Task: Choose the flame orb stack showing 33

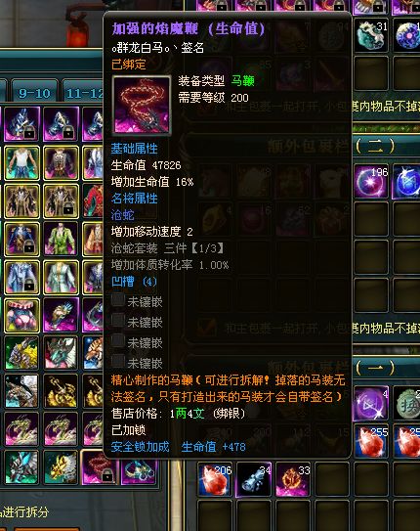Action: coord(293,479)
